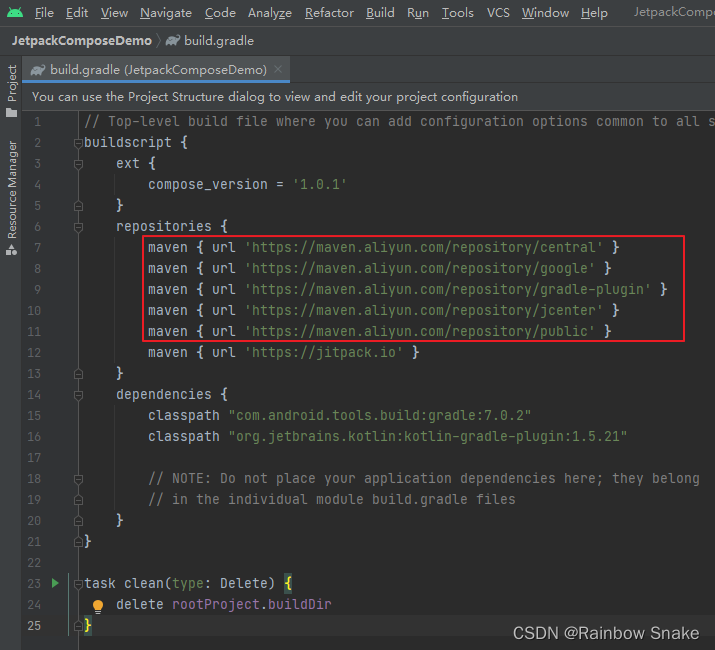Click the Gradle elephant icon in breadcrumb

(x=173, y=41)
